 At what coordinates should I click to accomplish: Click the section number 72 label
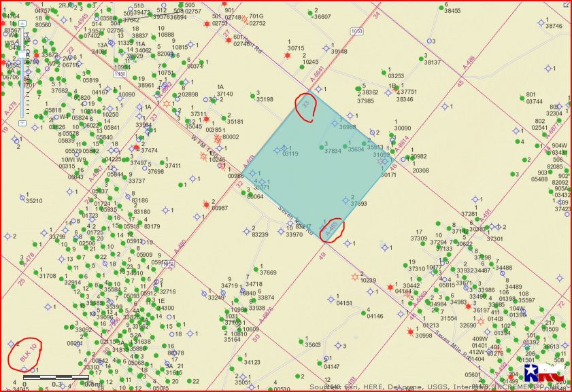pyautogui.click(x=560, y=304)
